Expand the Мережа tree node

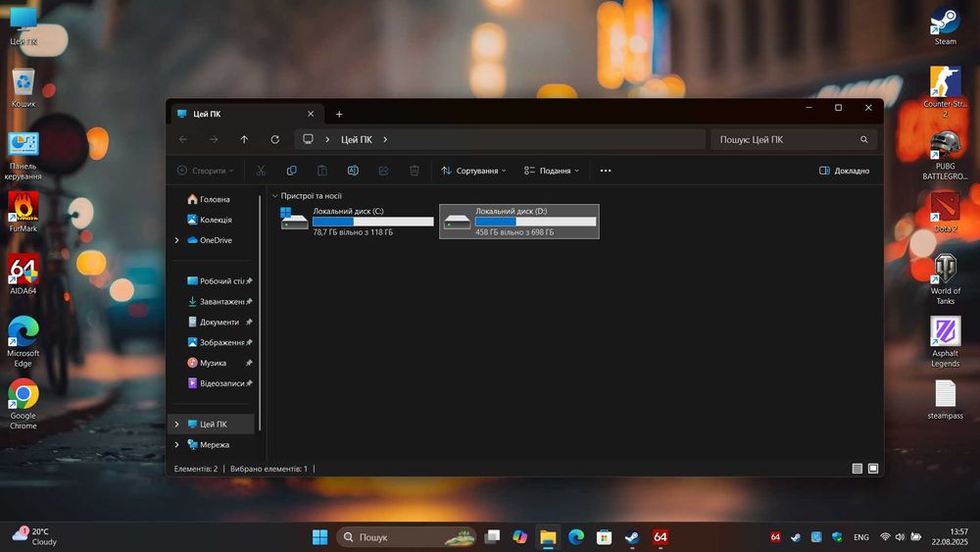176,444
